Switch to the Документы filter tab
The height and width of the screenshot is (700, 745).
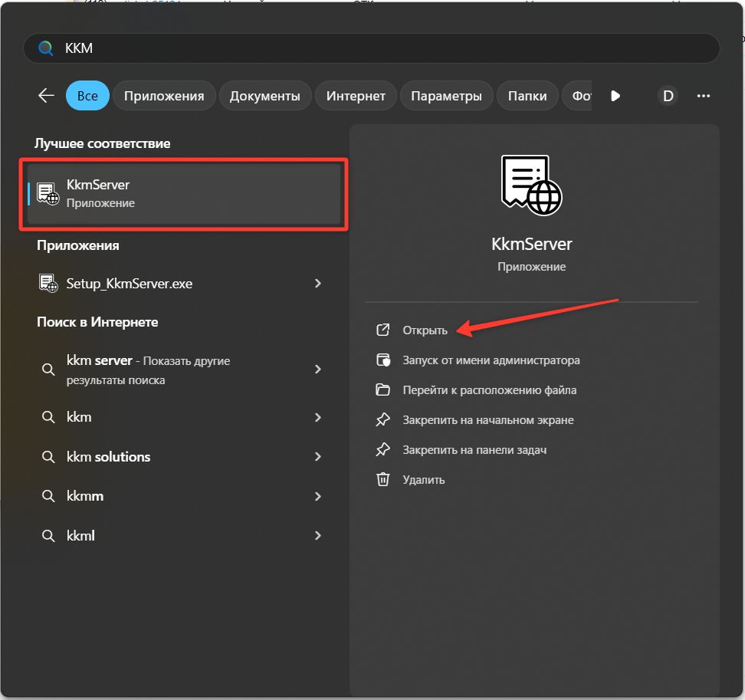coord(265,96)
